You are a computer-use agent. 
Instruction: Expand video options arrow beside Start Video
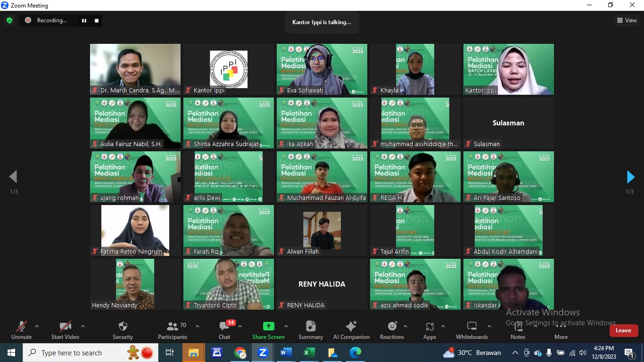(83, 326)
